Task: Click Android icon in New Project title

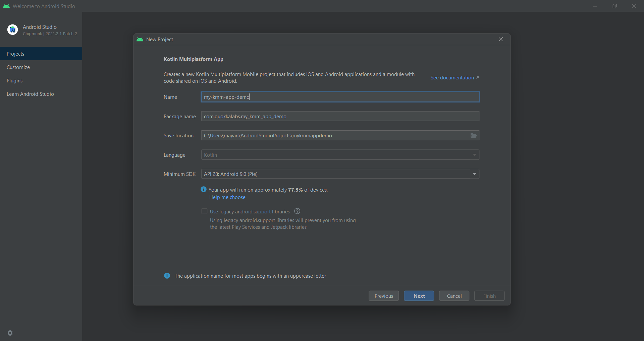Action: [140, 39]
